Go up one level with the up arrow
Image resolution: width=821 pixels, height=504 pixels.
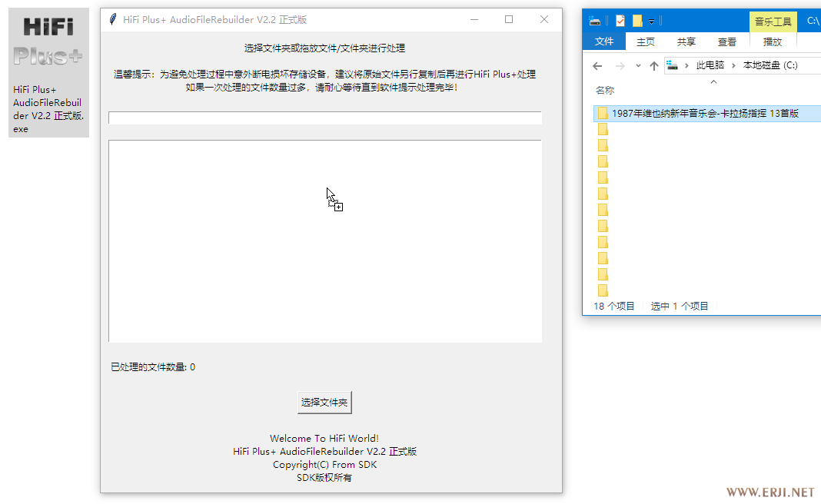click(654, 66)
